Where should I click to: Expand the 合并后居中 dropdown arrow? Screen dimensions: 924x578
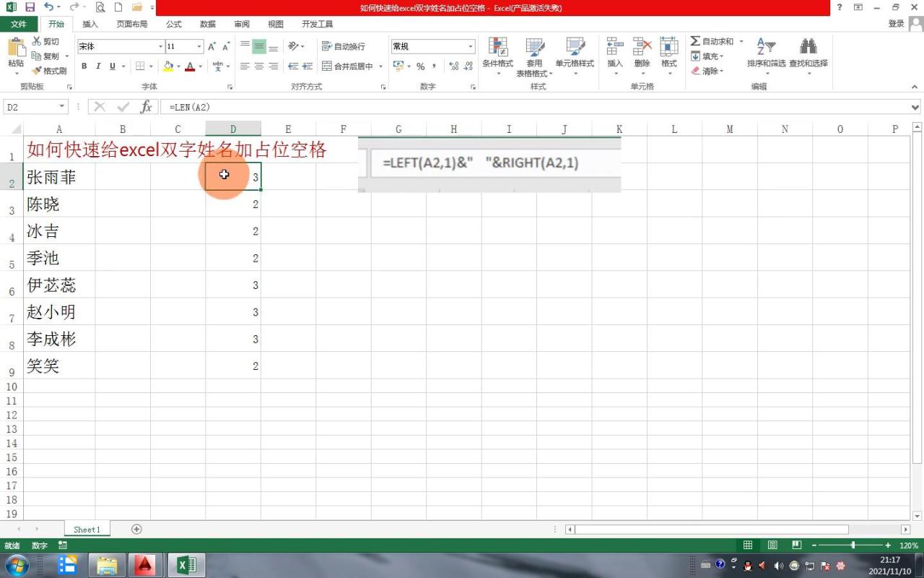380,66
